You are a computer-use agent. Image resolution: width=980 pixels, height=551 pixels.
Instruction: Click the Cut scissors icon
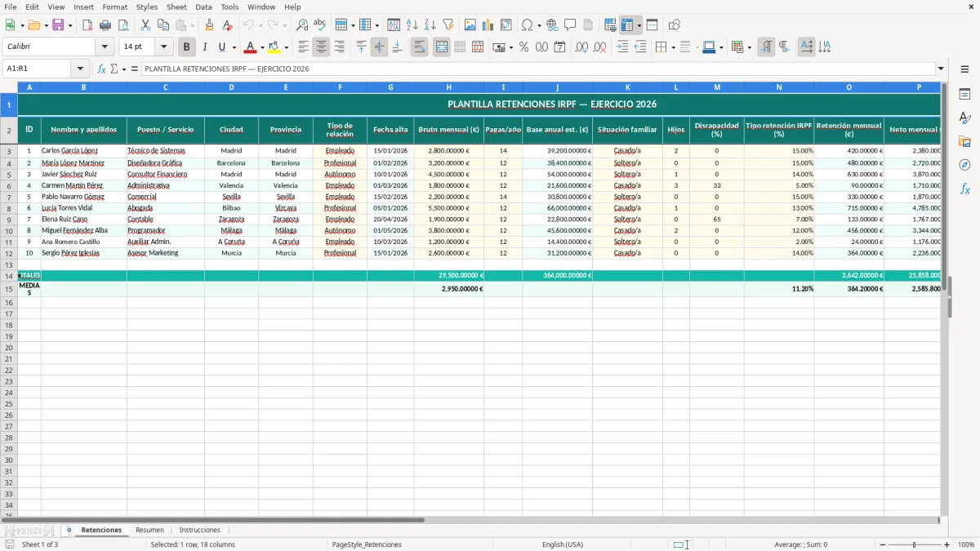tap(145, 25)
